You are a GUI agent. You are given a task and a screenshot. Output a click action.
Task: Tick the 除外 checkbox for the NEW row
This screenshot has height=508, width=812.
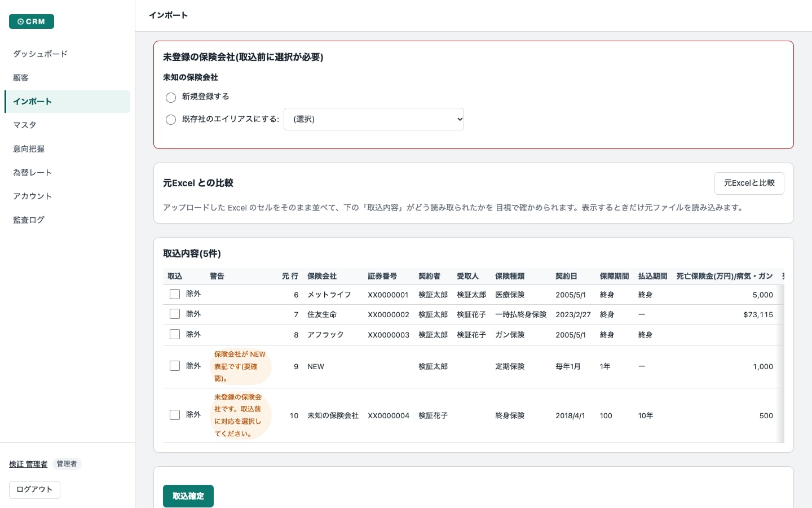175,366
